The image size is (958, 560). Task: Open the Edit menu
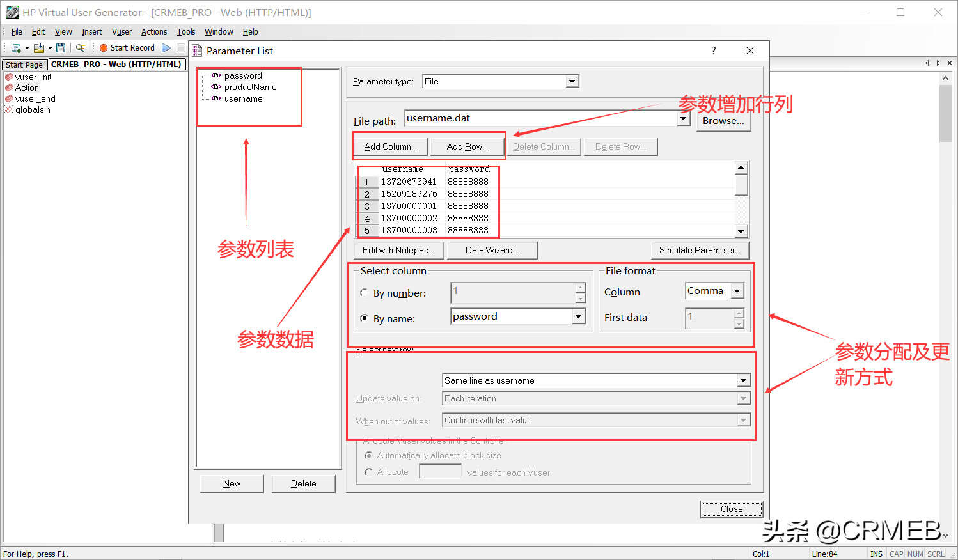tap(38, 31)
